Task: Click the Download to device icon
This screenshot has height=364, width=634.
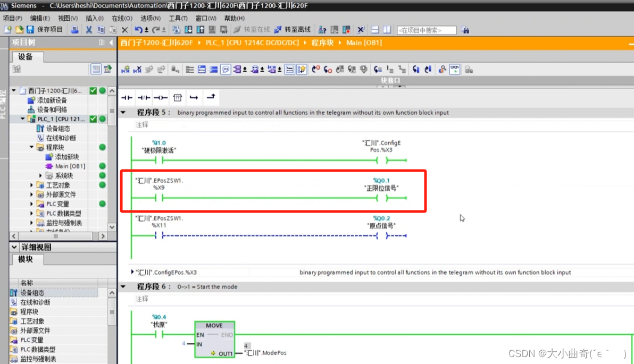Action: 188,29
